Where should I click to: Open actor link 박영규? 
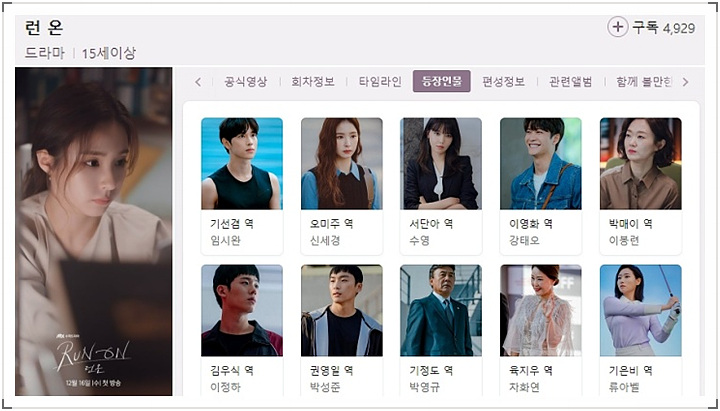pos(425,387)
